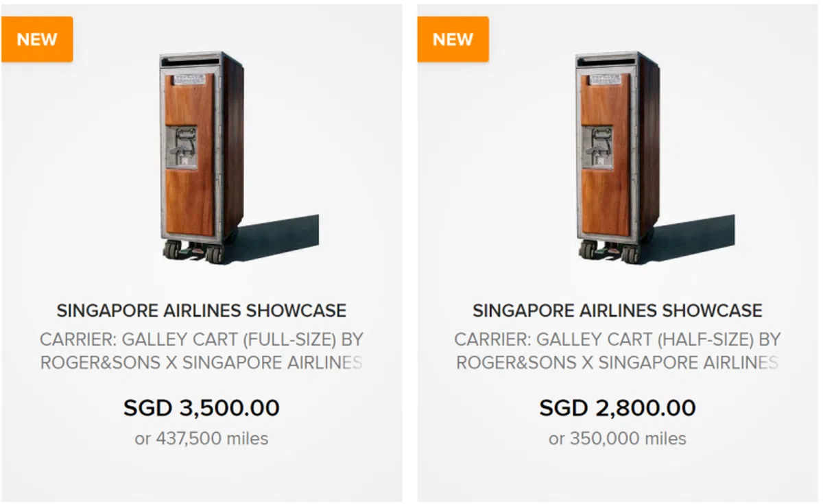
Task: Select the left Singapore Airlines Showcase heading
Action: point(201,311)
